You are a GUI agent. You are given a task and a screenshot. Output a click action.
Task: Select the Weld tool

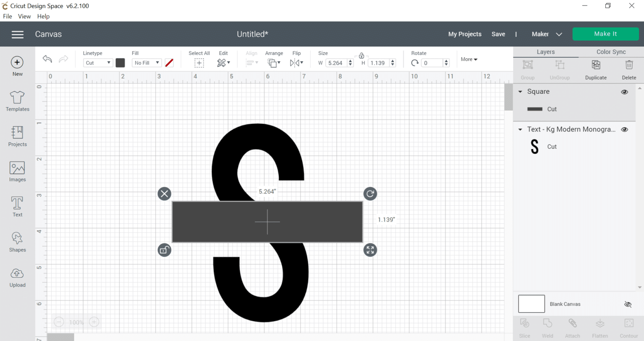click(x=547, y=327)
